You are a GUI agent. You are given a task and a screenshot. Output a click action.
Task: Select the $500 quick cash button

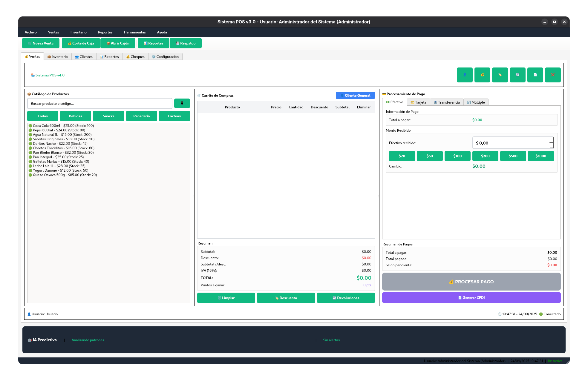(x=513, y=156)
